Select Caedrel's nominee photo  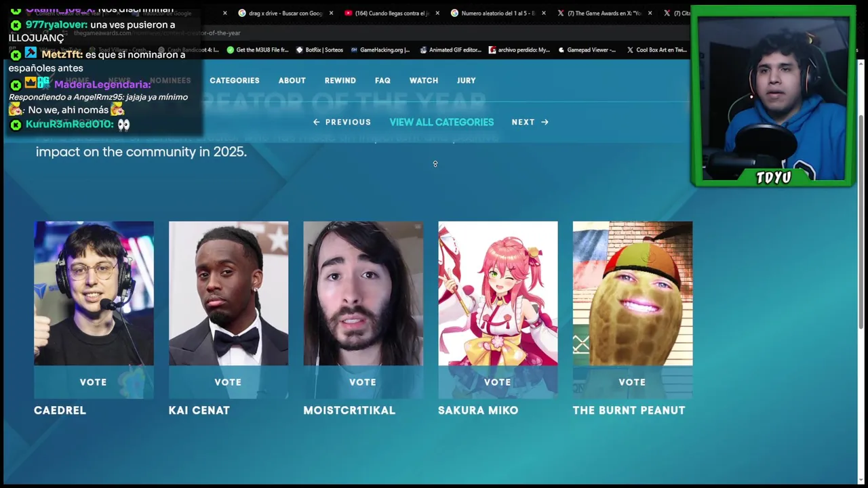[x=94, y=293]
